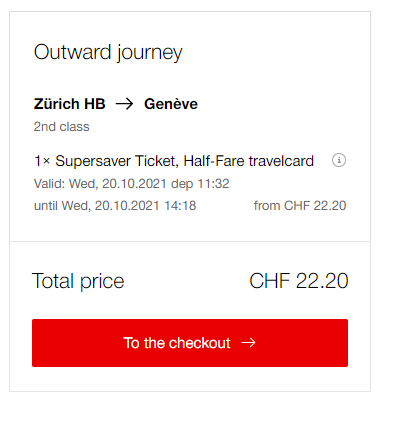
Task: Click the from CHF 22.20 ticket price
Action: tap(300, 206)
